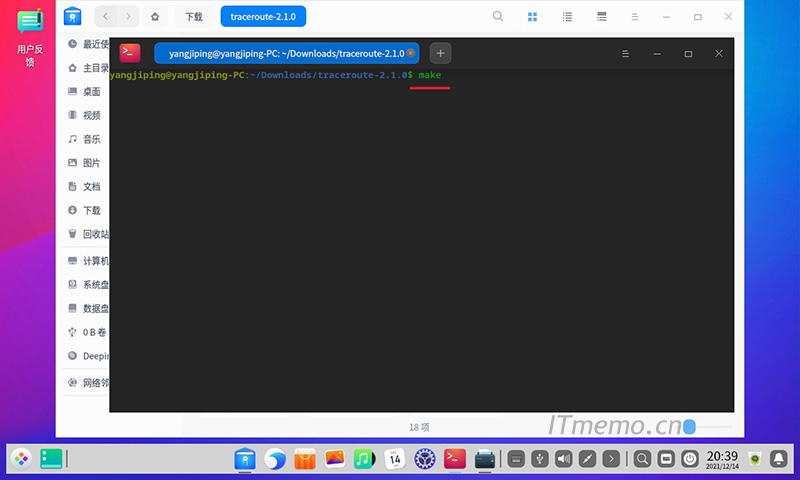Viewport: 800px width, 480px height.
Task: Open the terminal icon in the dock
Action: point(454,459)
